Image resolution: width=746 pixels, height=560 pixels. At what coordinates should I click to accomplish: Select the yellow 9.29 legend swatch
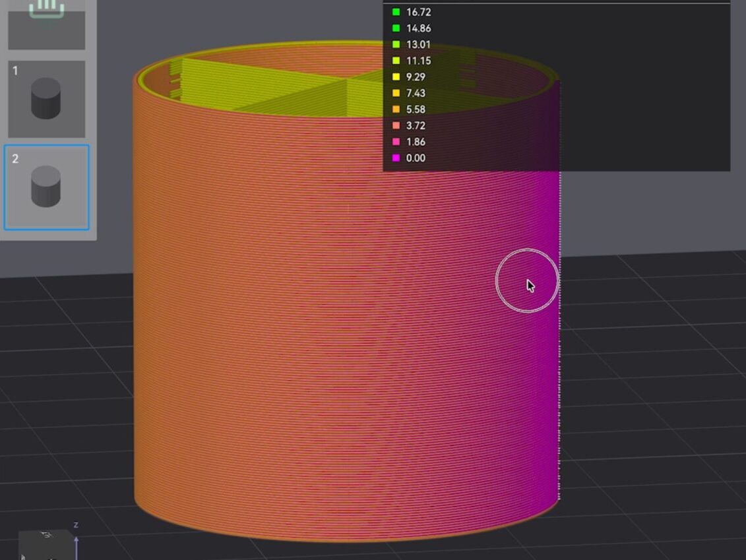click(396, 77)
